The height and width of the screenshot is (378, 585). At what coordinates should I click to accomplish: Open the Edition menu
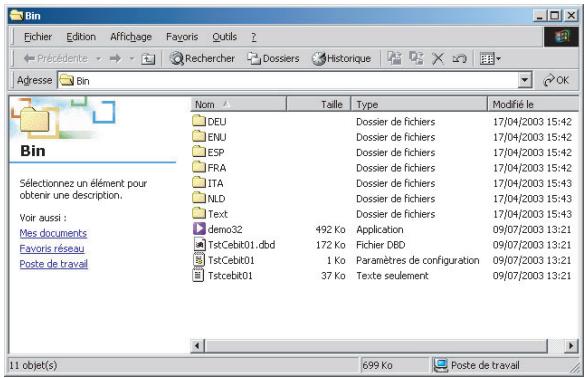pyautogui.click(x=81, y=37)
